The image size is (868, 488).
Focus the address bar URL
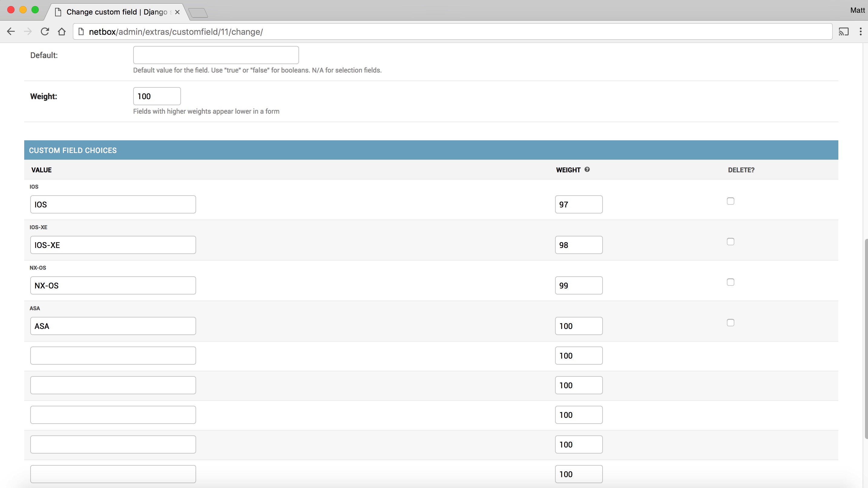pos(452,32)
